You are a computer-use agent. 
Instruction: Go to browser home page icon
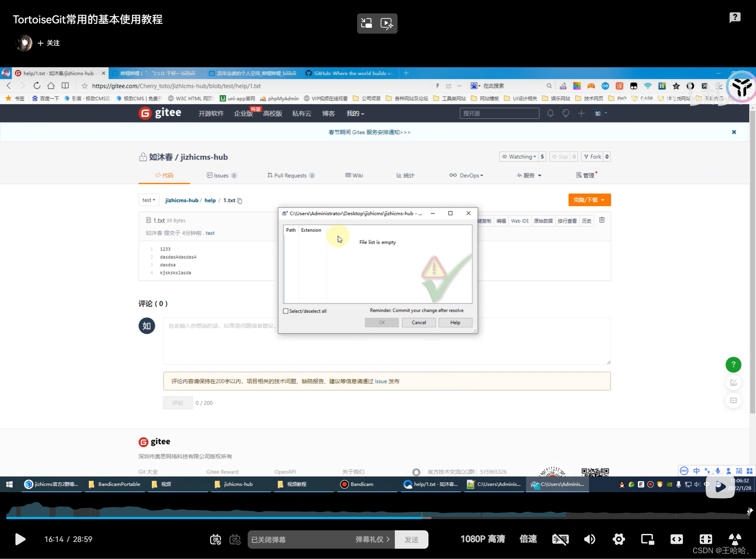[x=51, y=86]
